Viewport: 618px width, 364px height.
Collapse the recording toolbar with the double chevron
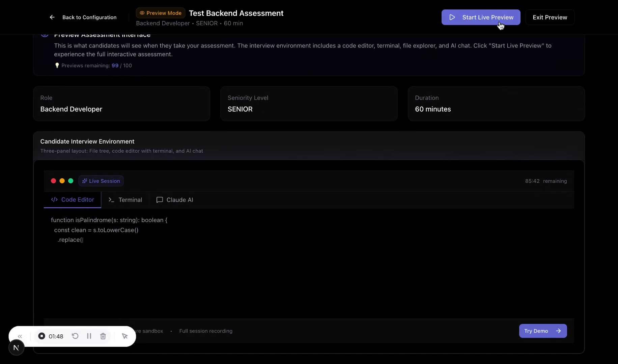(20, 336)
